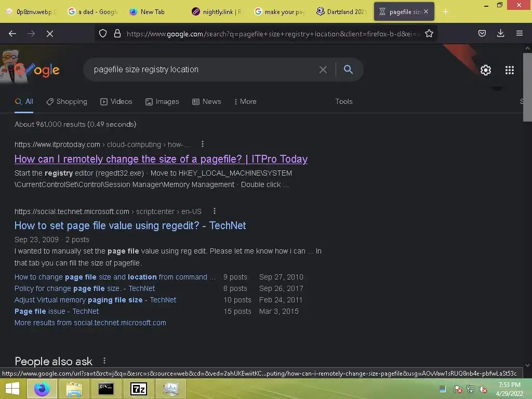Screen dimensions: 532x399
Task: Open More results from social.technet.microsoft.com
Action: pos(90,323)
